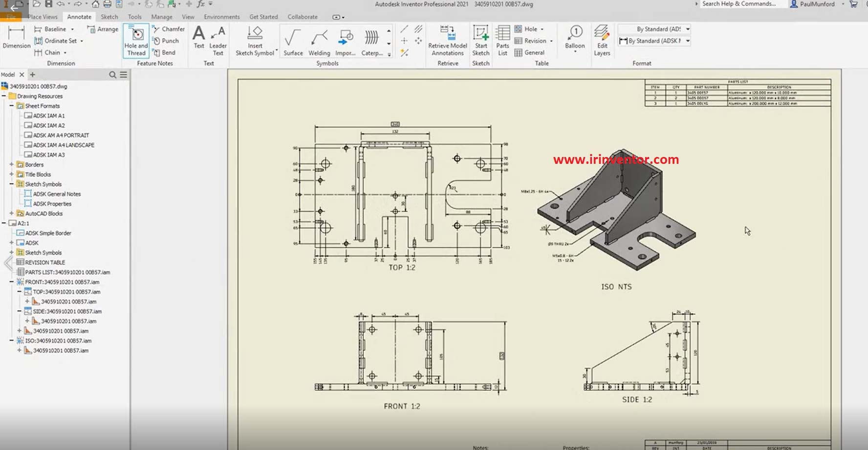This screenshot has width=868, height=450.
Task: Click the search icon in Model browser
Action: 112,75
